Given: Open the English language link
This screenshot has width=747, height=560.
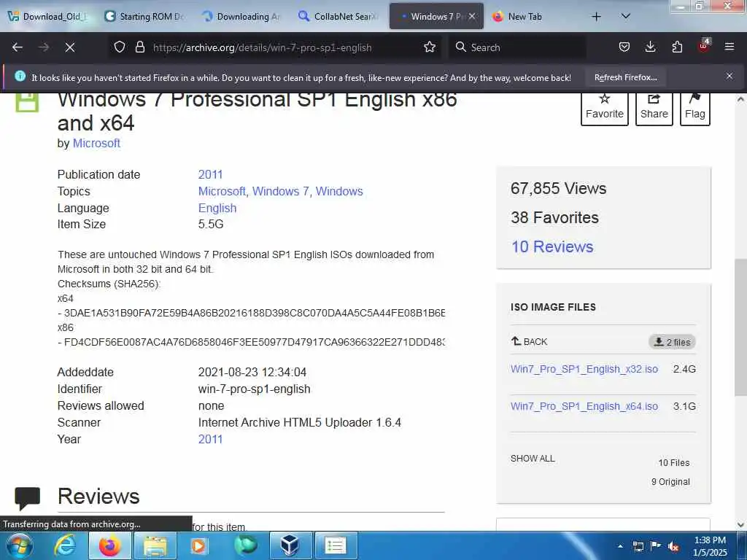Looking at the screenshot, I should (217, 208).
